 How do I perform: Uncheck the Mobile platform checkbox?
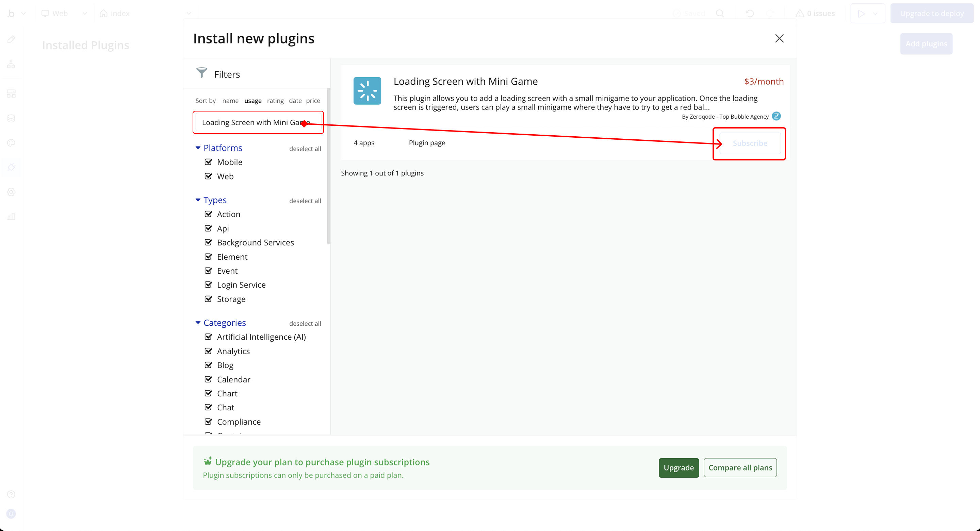click(x=208, y=162)
